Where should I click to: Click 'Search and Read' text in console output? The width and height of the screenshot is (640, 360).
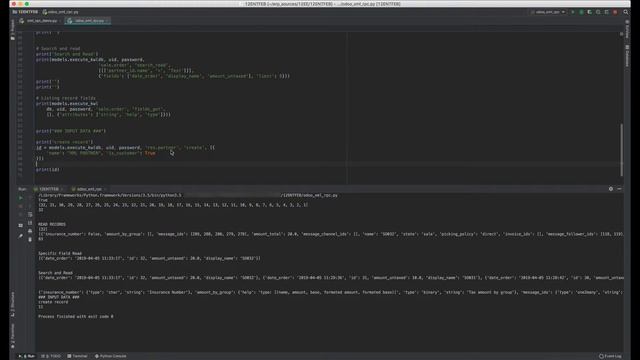56,273
